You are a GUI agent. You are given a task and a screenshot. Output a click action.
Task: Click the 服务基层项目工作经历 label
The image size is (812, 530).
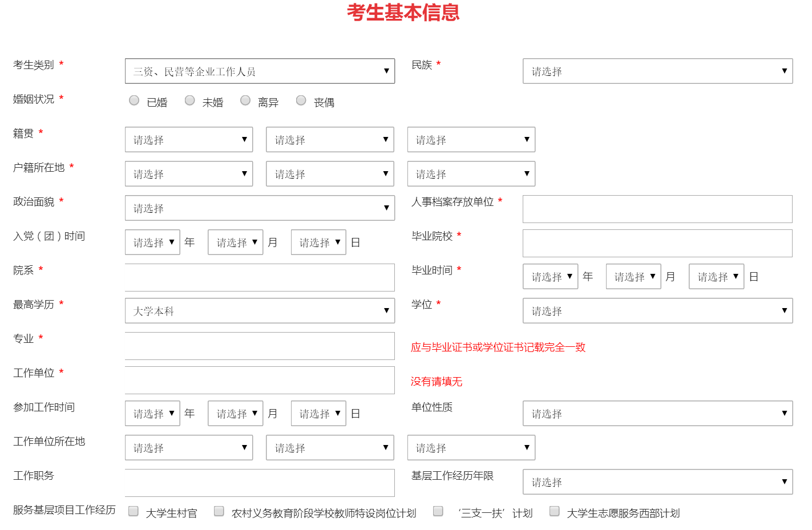pyautogui.click(x=64, y=510)
